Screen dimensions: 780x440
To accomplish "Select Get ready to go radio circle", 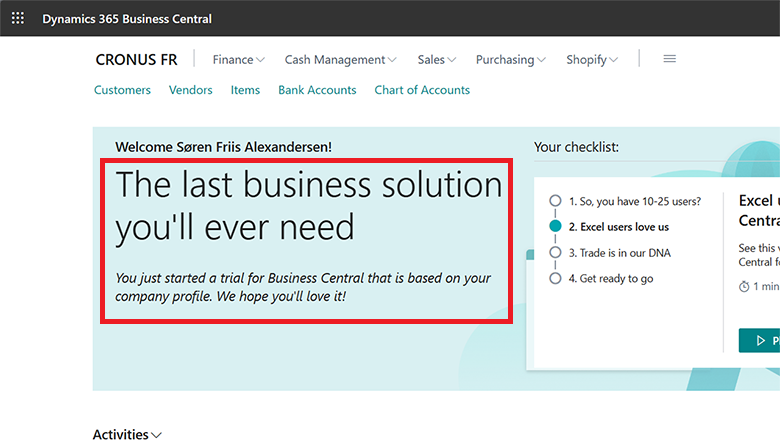I will click(x=555, y=278).
